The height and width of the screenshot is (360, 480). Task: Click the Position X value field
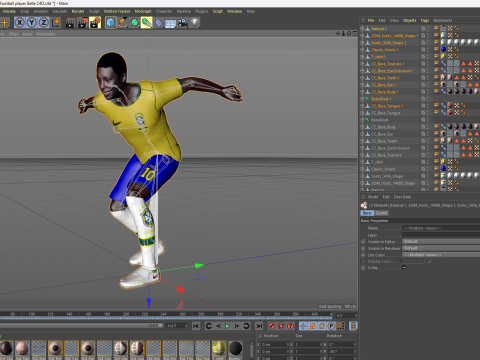(x=275, y=344)
